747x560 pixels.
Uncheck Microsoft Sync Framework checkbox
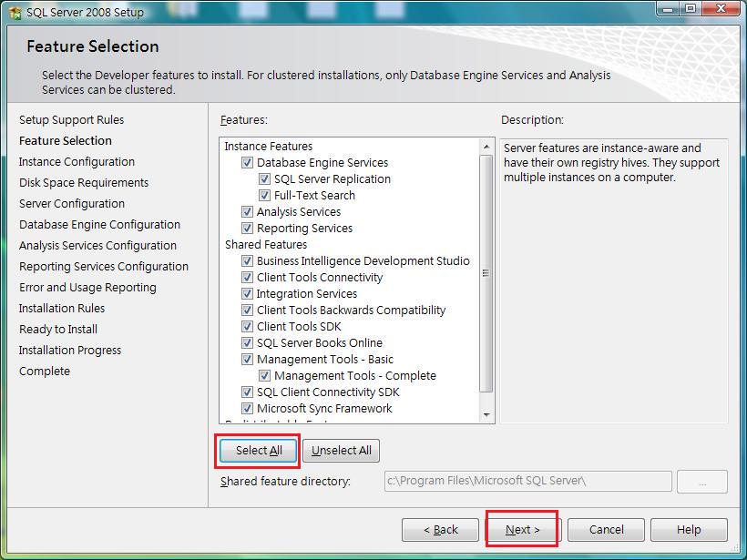click(x=247, y=409)
